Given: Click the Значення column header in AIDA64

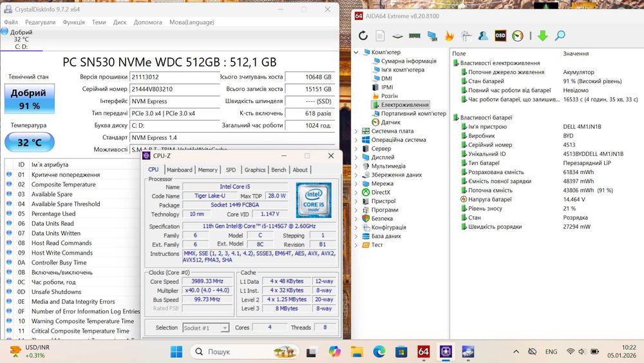Looking at the screenshot, I should coord(601,54).
